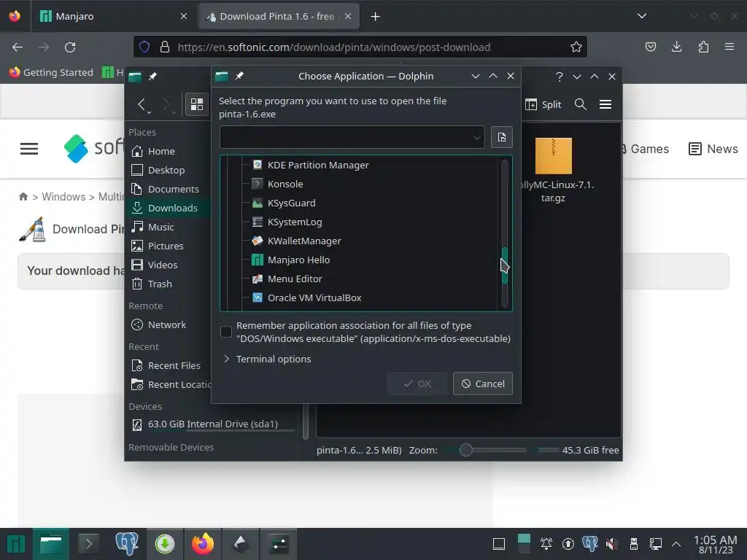Open Firefox extensions icon
The width and height of the screenshot is (747, 560).
point(703,47)
